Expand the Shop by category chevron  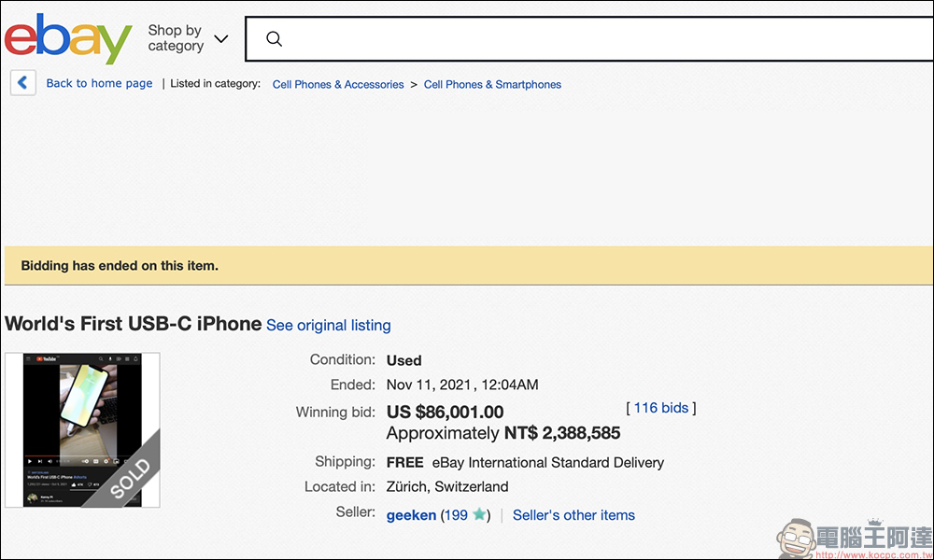click(221, 39)
